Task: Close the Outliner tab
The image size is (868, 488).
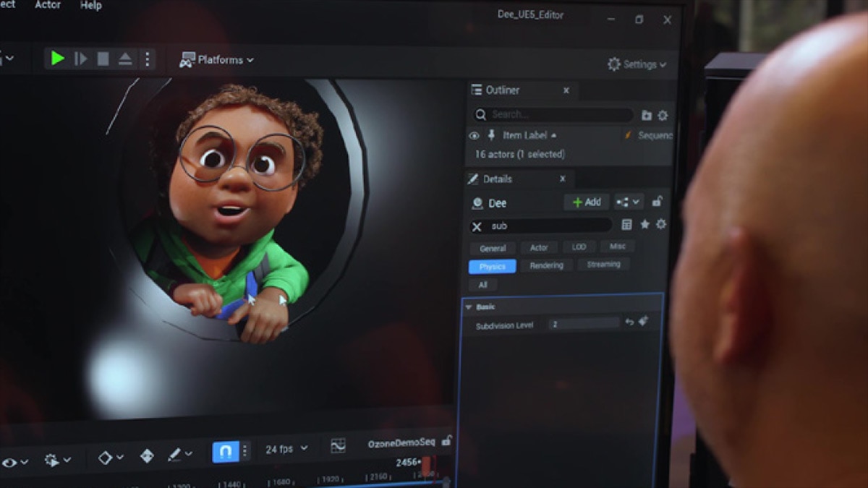Action: pos(566,90)
